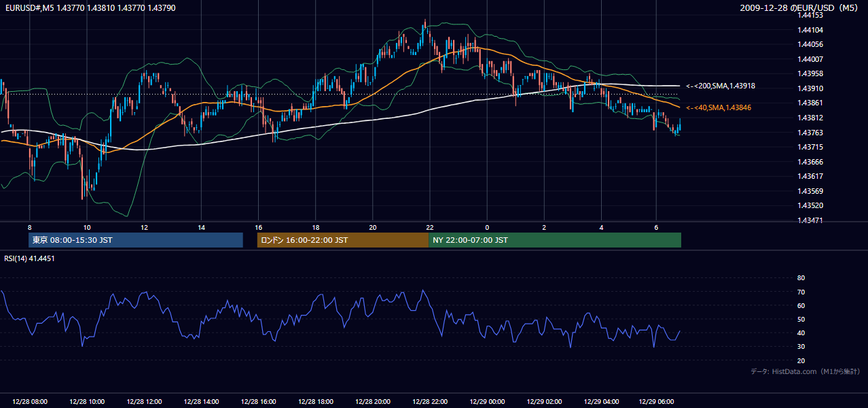Click hour label 22 on the price chart axis
The height and width of the screenshot is (408, 868).
(x=430, y=227)
